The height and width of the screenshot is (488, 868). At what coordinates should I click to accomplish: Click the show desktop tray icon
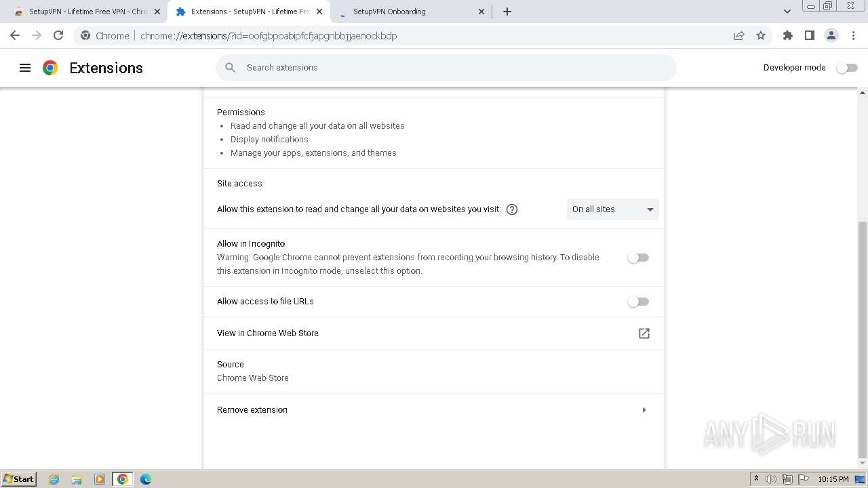[860, 479]
